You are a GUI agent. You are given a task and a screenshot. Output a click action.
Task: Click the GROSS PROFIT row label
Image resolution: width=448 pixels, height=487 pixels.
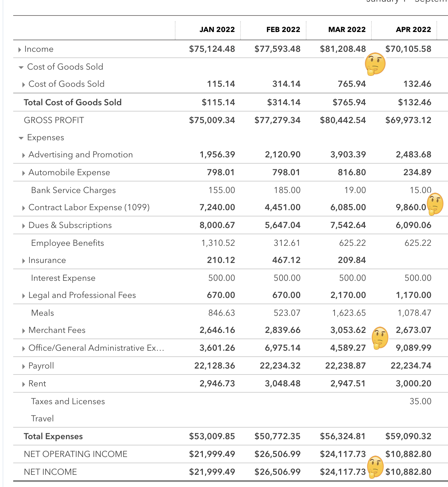tap(54, 120)
